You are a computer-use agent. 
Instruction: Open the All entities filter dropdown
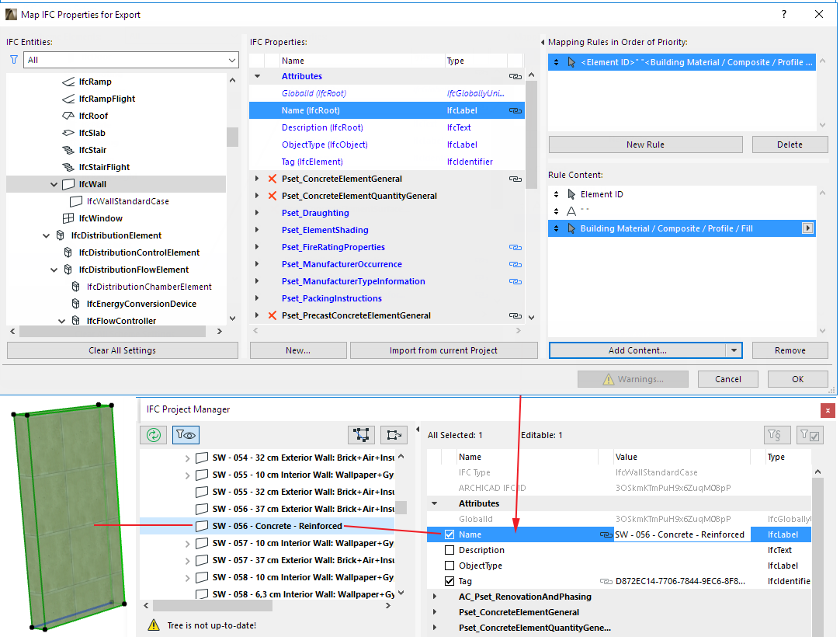130,60
